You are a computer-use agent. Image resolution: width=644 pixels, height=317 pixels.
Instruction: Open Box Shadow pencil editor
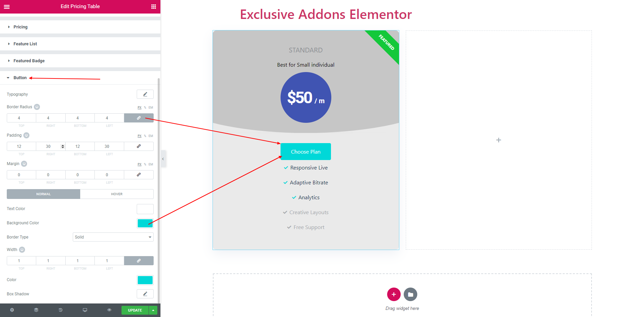point(145,294)
